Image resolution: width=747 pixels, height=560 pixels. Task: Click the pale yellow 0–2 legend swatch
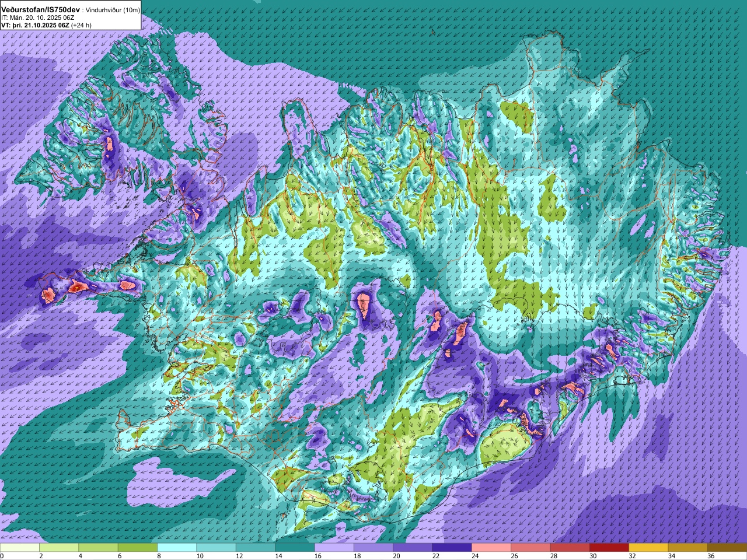click(20, 548)
